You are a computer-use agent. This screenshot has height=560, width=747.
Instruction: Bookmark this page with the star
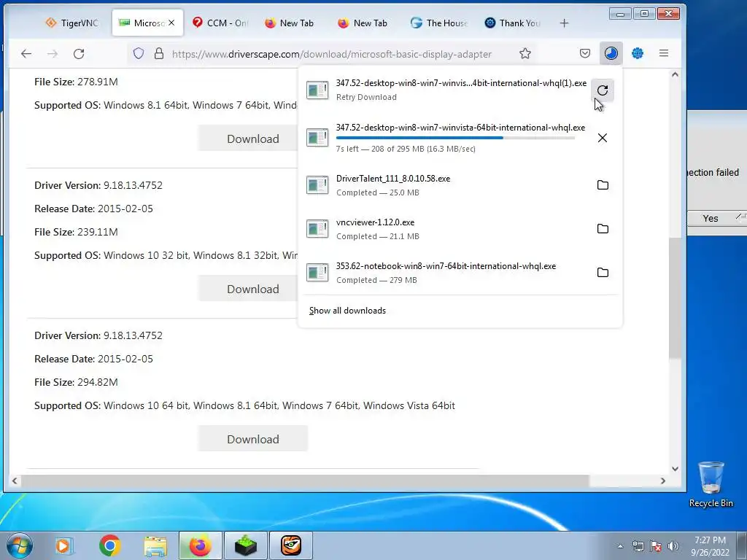pos(525,53)
